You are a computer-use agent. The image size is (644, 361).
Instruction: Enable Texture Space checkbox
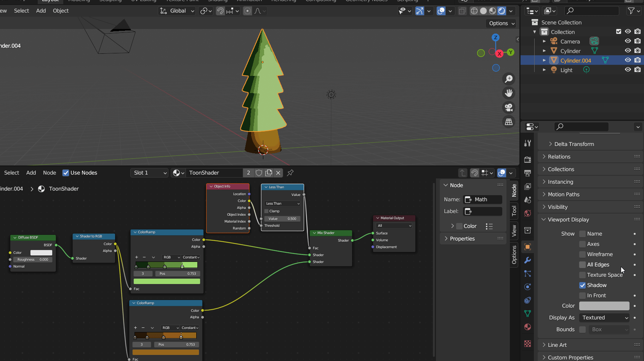coord(582,275)
